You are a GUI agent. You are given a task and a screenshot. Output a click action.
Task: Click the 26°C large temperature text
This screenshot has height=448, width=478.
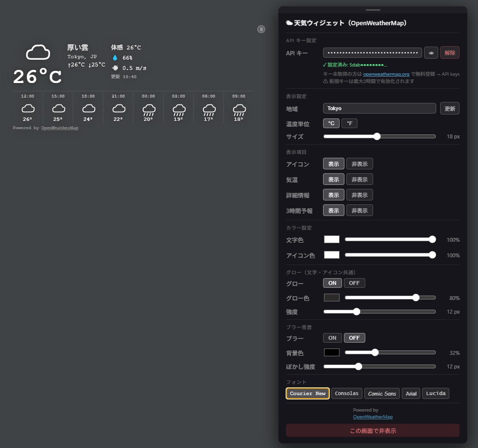(x=37, y=76)
